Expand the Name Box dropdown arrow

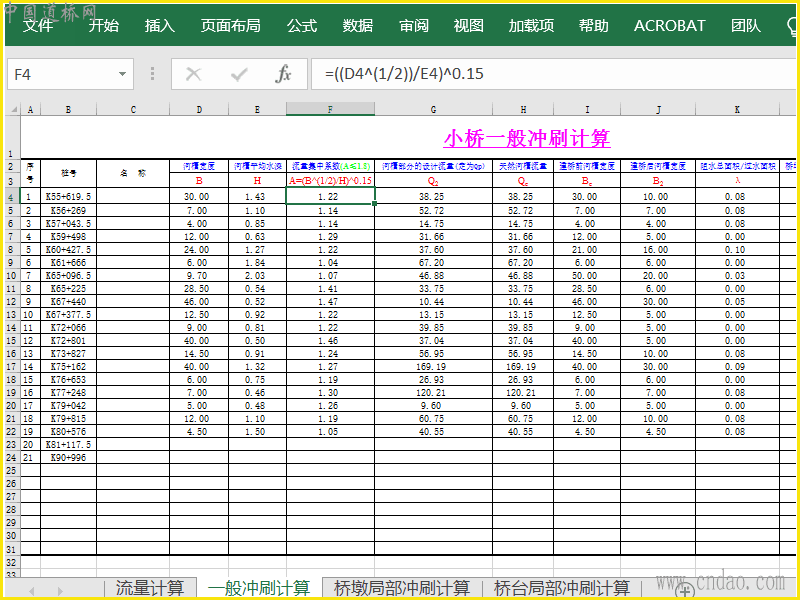pyautogui.click(x=122, y=74)
